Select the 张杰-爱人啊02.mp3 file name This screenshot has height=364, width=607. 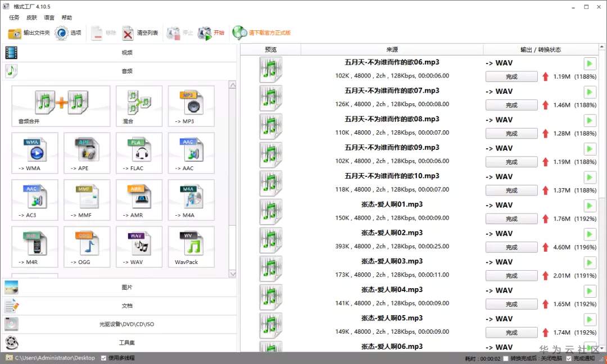[x=392, y=233]
